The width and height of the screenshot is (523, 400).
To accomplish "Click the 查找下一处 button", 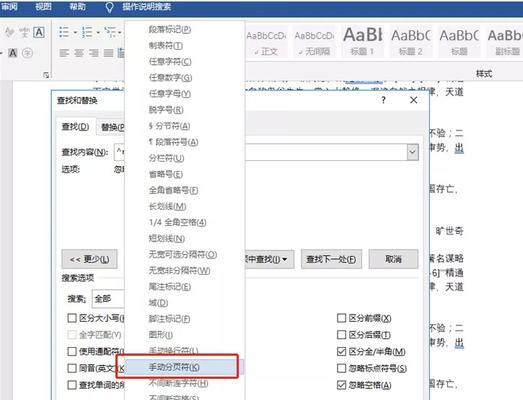I will click(331, 259).
